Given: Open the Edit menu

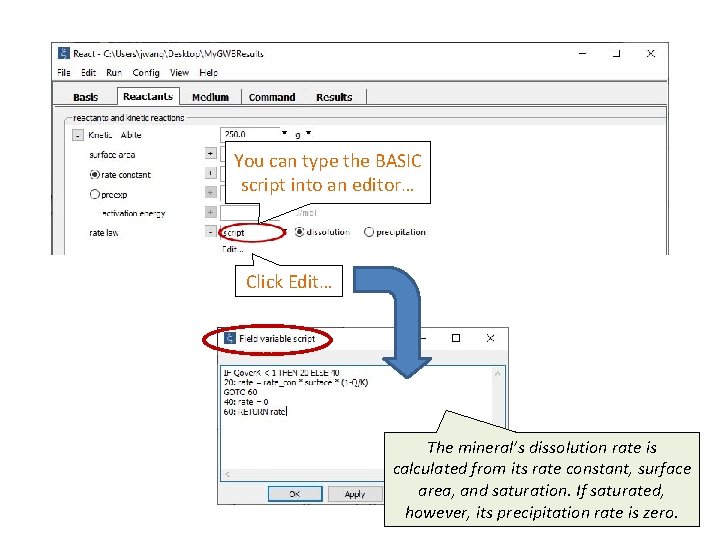Looking at the screenshot, I should (x=89, y=73).
